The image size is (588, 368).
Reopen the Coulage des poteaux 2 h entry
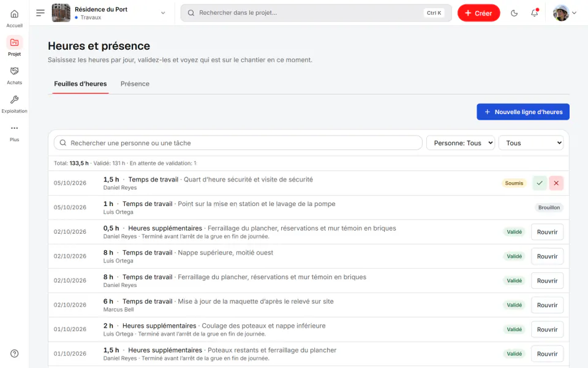(547, 330)
